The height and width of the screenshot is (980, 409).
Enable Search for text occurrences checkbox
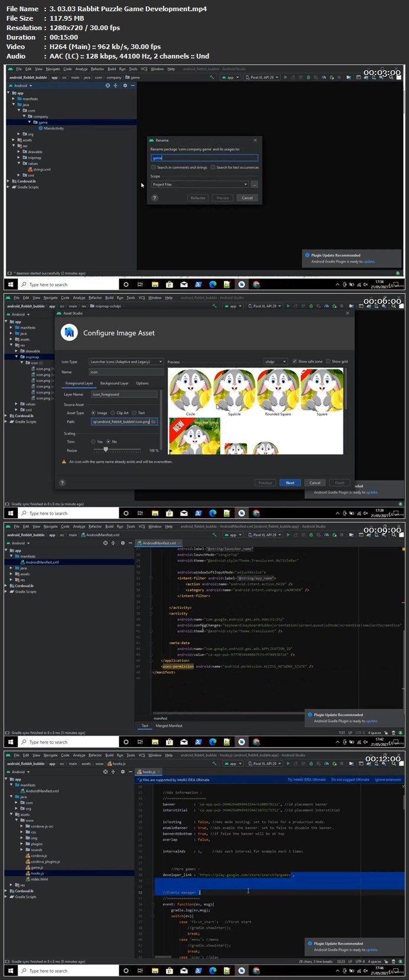pos(213,167)
